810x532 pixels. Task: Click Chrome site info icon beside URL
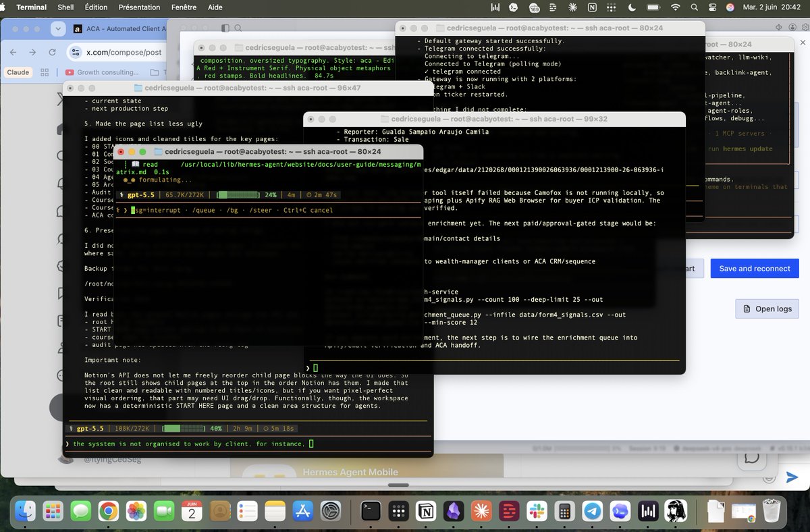point(76,52)
